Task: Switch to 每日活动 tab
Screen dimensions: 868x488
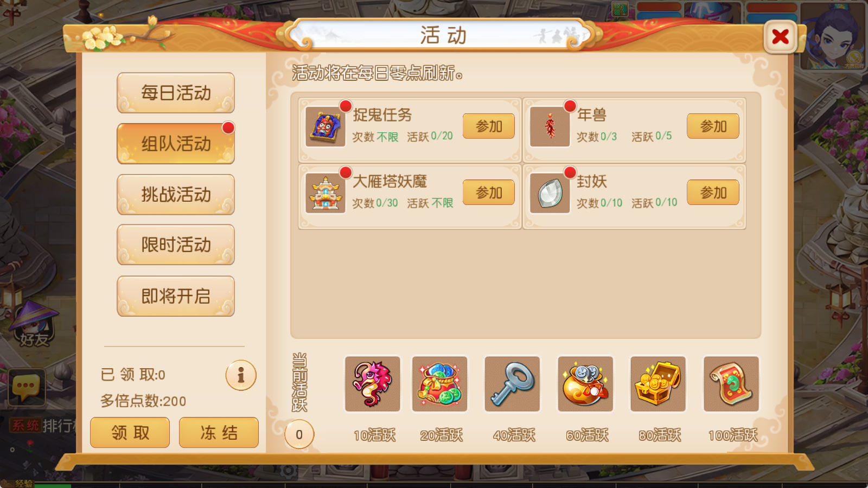Action: pyautogui.click(x=176, y=93)
